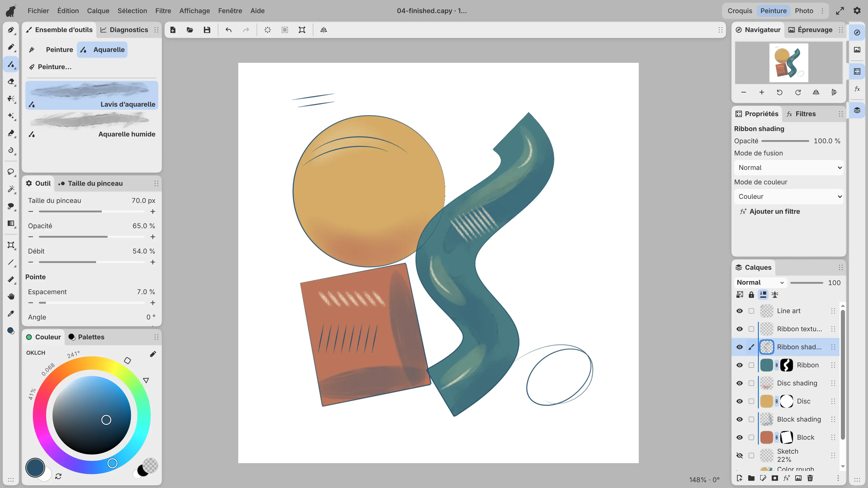Click the swap foreground background colors icon
The width and height of the screenshot is (868, 488).
58,476
